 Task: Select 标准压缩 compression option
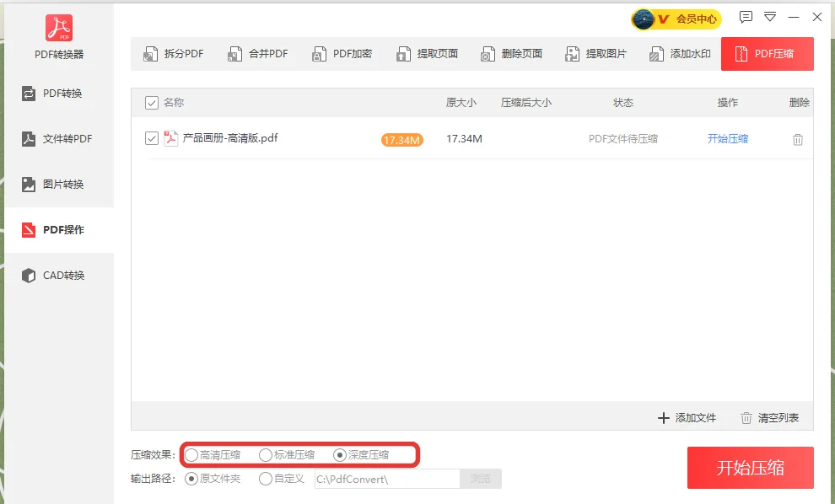tap(287, 455)
